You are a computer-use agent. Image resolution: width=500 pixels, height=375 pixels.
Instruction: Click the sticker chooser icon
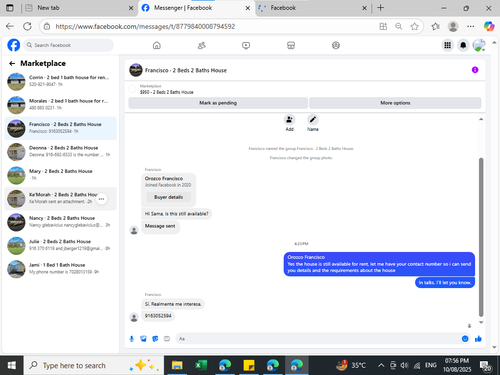[x=155, y=339]
